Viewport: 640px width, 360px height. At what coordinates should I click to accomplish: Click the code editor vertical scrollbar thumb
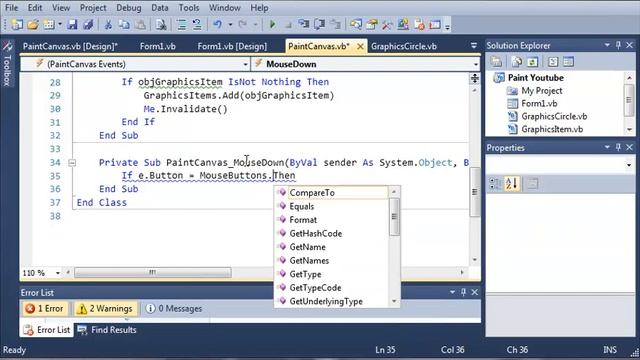pyautogui.click(x=475, y=192)
